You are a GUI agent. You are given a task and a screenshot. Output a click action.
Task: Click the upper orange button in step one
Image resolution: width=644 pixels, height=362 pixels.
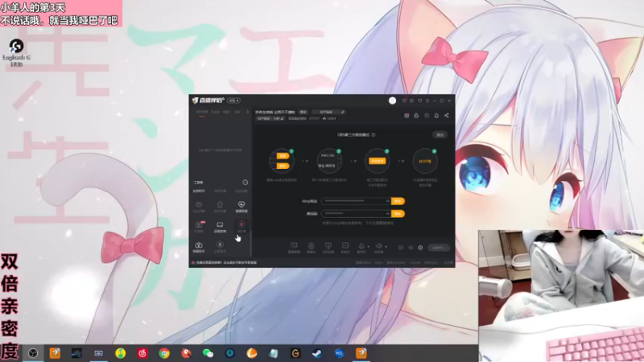(x=283, y=156)
